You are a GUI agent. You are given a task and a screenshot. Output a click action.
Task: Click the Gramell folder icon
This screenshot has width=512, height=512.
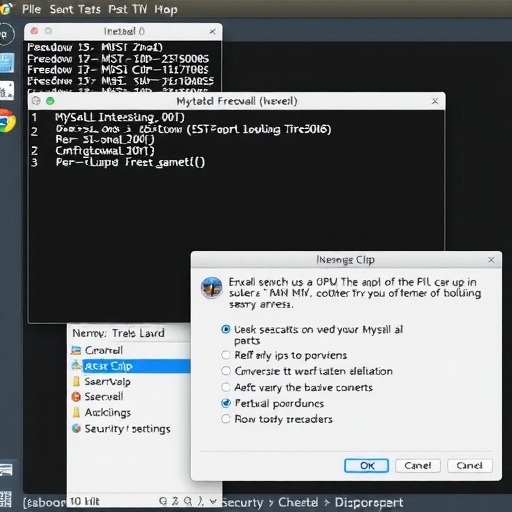[76, 350]
